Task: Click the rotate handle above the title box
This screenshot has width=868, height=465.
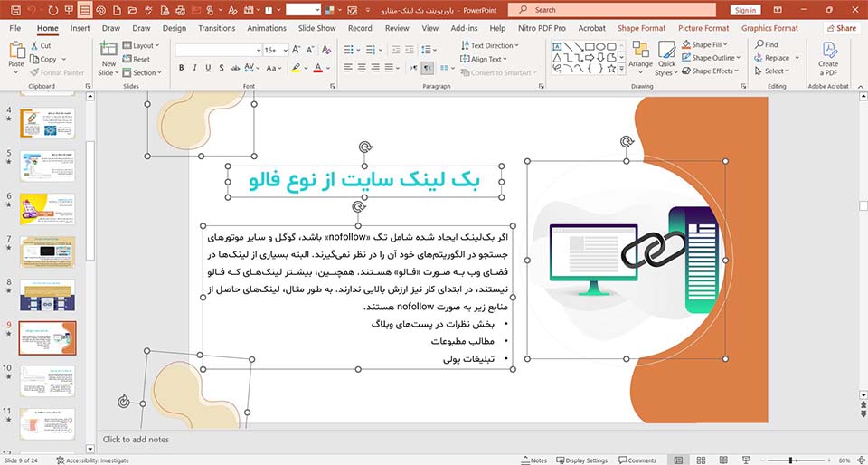Action: [x=365, y=147]
